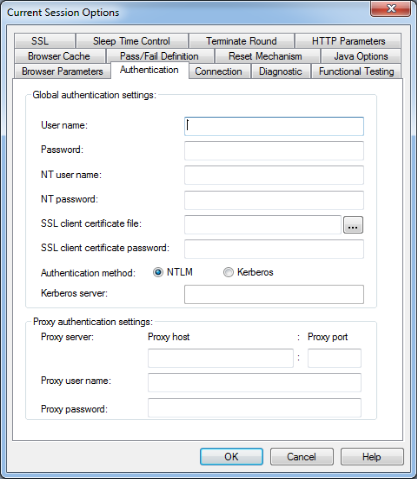Go to Browser Cache tab
This screenshot has height=479, width=418.
point(59,56)
